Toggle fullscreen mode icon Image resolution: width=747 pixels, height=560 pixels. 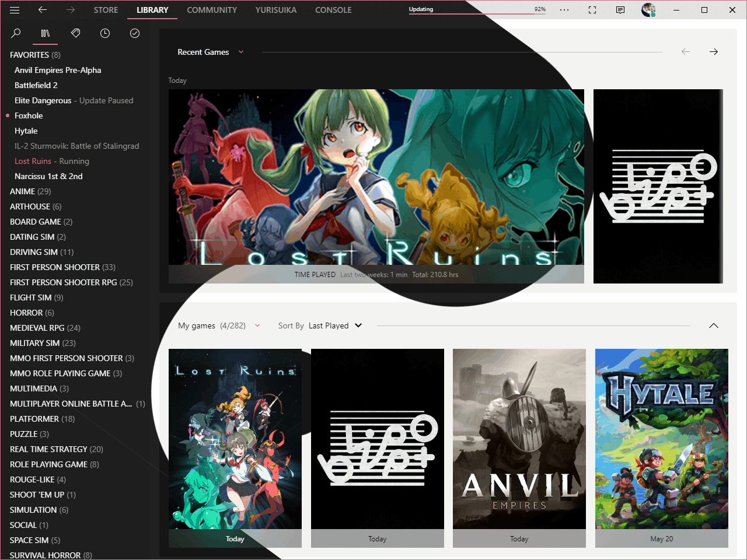tap(592, 10)
